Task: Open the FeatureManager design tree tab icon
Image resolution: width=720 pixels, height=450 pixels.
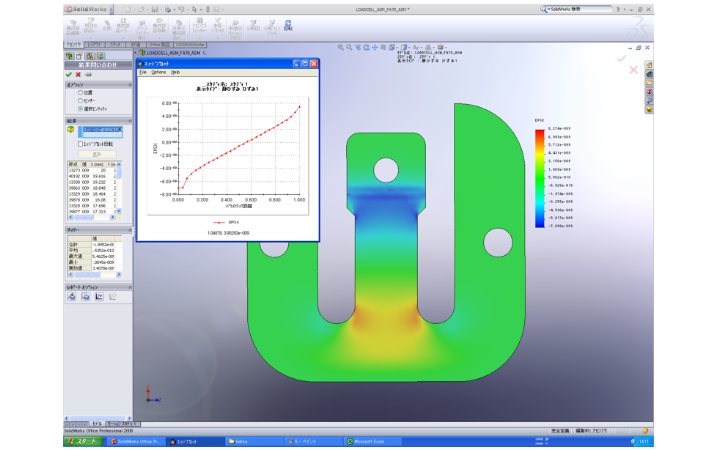Action: pyautogui.click(x=69, y=56)
